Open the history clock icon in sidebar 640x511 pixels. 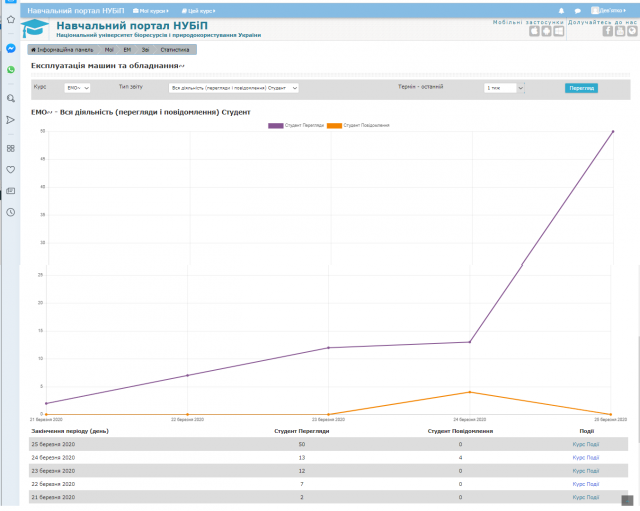[10, 212]
